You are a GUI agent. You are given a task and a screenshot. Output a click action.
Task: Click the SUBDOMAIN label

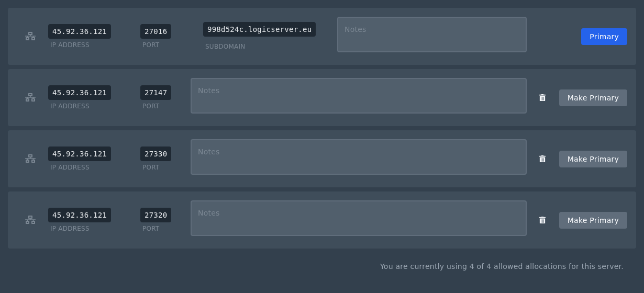point(225,47)
